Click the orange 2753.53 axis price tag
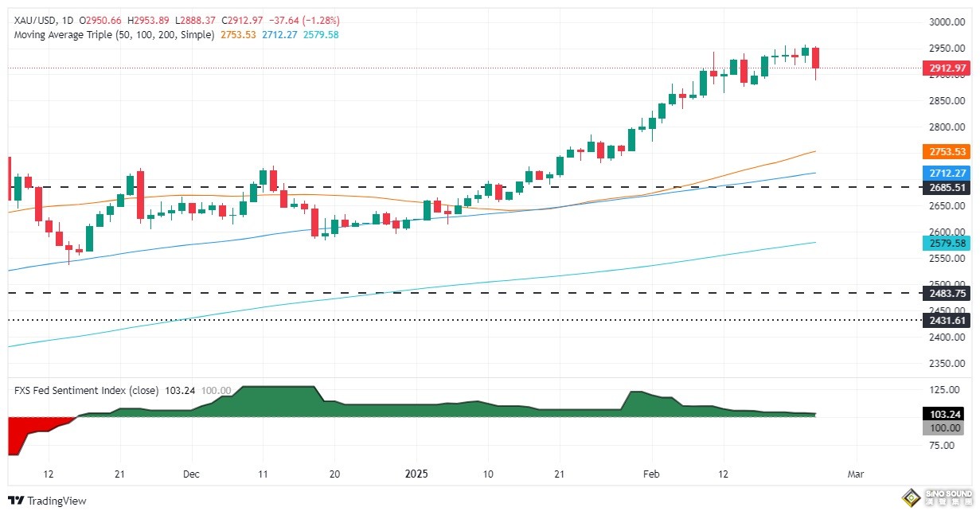This screenshot has width=980, height=515. point(947,151)
